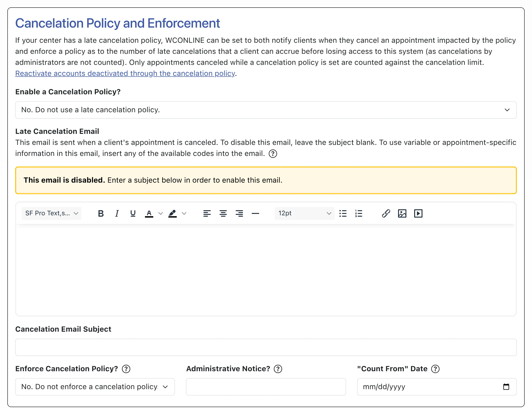Open the Enable a Cancelation Policy dropdown
The height and width of the screenshot is (414, 532).
tap(266, 110)
